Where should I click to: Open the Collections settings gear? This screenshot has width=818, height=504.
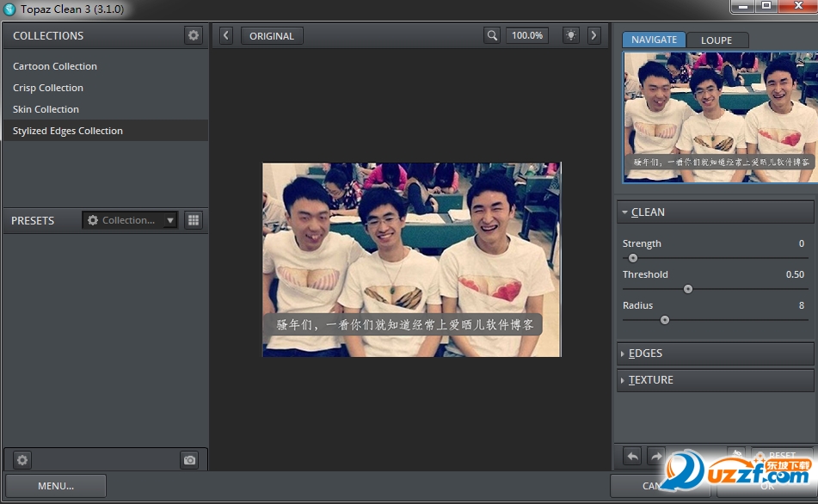coord(193,35)
